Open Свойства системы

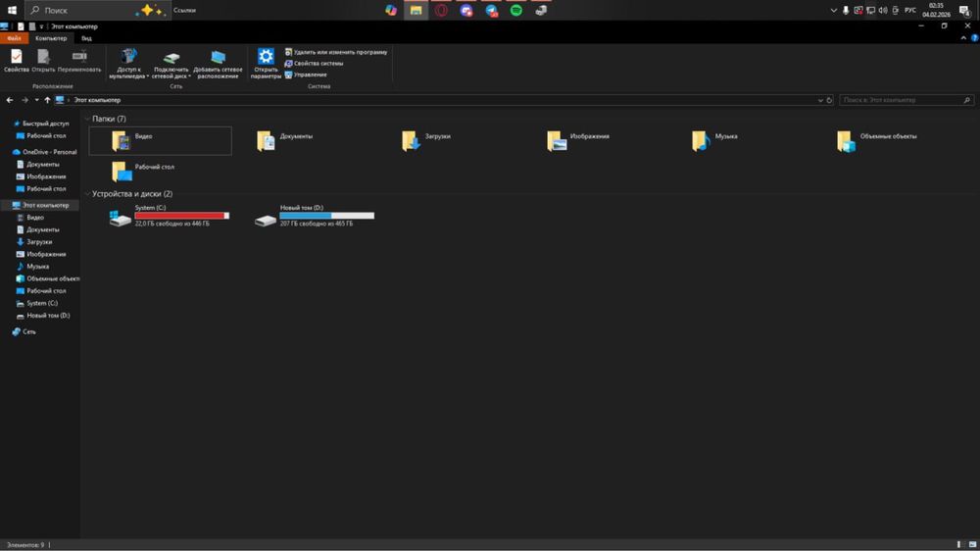[314, 63]
